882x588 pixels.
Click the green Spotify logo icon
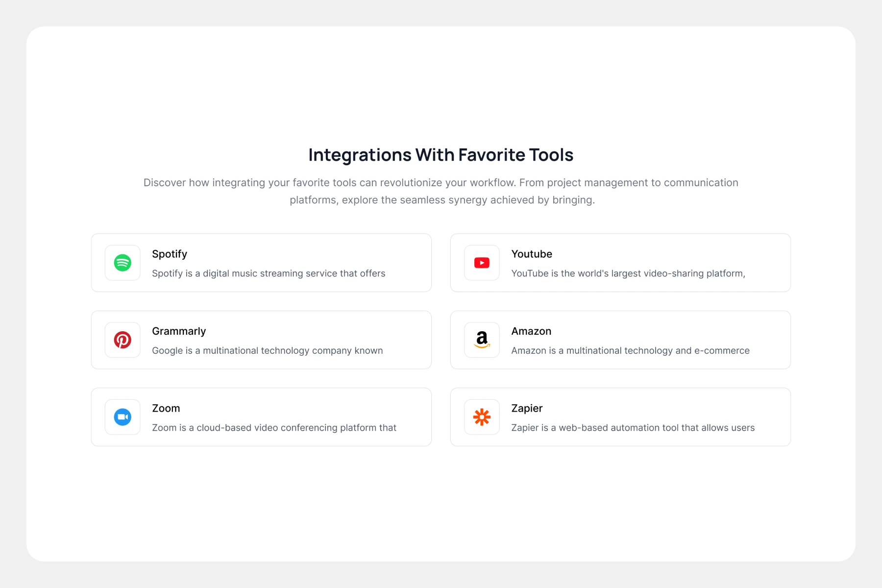122,263
